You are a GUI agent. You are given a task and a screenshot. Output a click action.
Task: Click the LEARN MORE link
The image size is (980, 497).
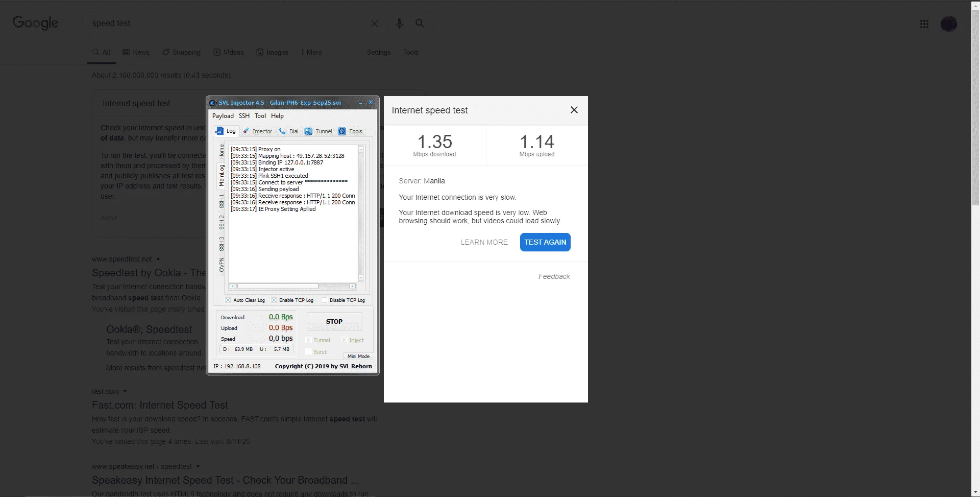pos(484,242)
